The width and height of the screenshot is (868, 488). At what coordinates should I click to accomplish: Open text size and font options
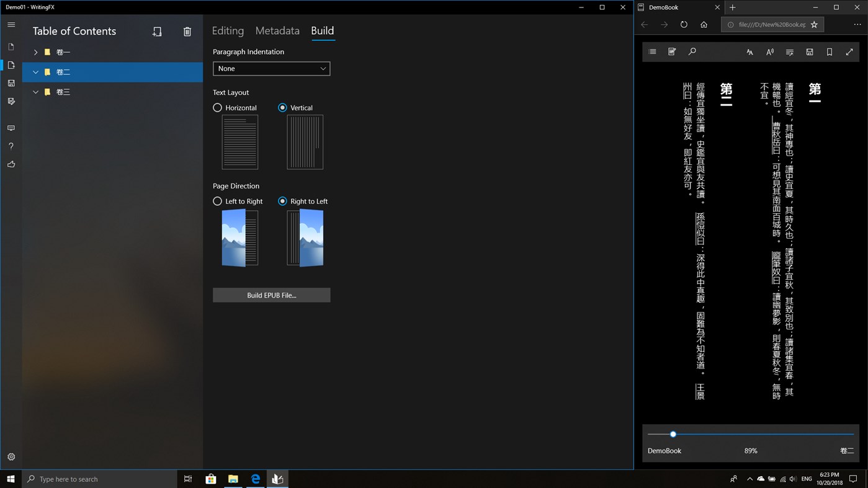749,51
